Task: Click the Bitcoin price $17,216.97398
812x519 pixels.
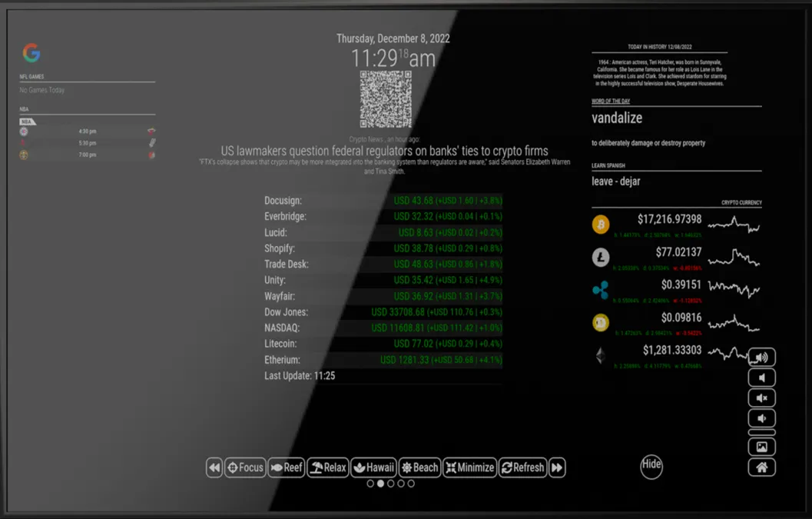Action: tap(670, 219)
